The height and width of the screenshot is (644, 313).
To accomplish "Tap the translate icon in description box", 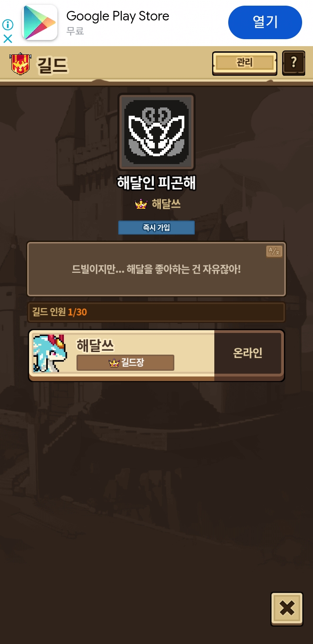I will (274, 251).
